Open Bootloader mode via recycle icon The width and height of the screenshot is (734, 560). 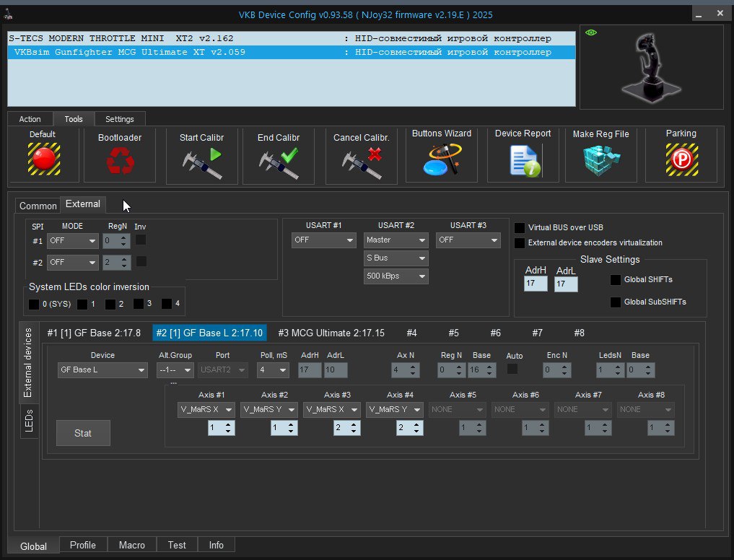click(119, 160)
